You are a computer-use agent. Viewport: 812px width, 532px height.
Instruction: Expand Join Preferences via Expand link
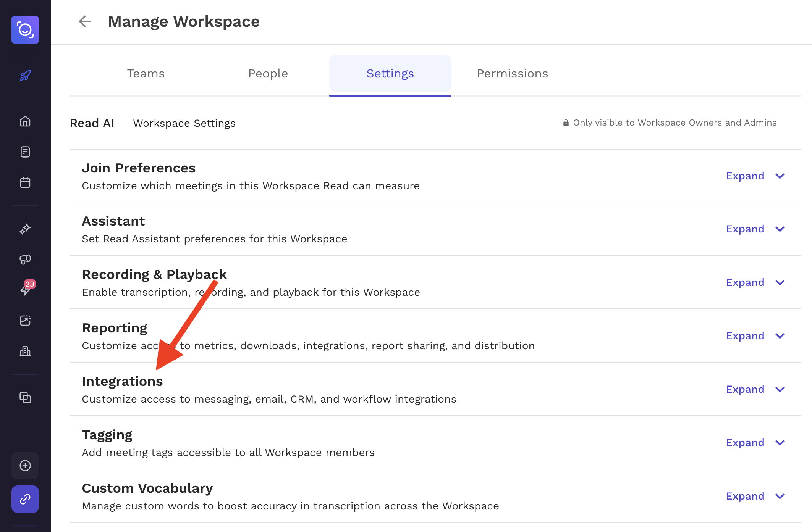tap(745, 176)
